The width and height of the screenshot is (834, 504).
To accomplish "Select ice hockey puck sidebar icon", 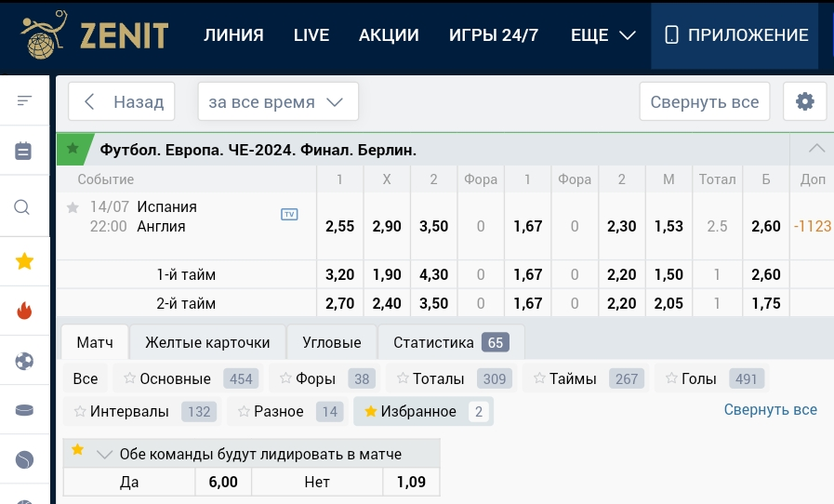I will [x=24, y=410].
